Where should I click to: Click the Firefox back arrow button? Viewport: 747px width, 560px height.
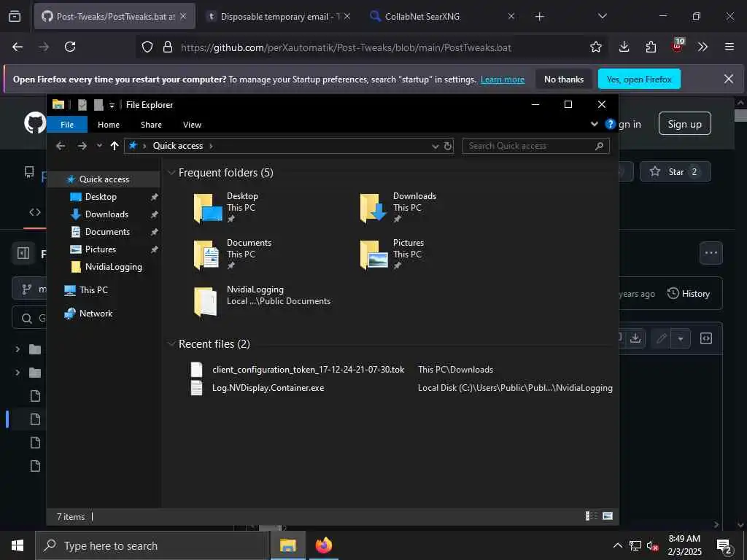18,47
